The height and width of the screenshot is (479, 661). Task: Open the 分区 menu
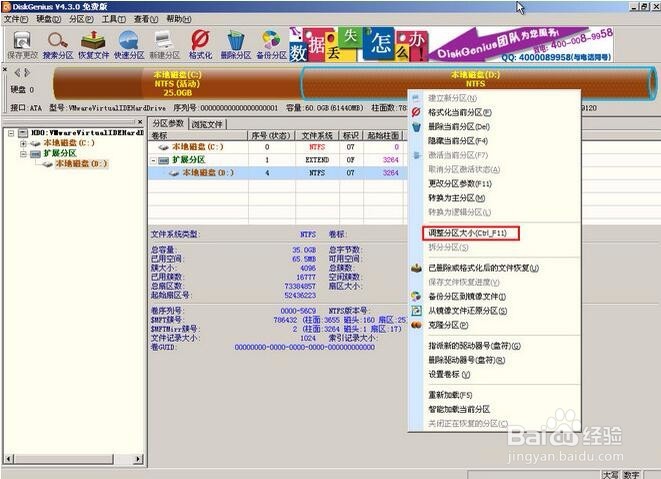81,19
